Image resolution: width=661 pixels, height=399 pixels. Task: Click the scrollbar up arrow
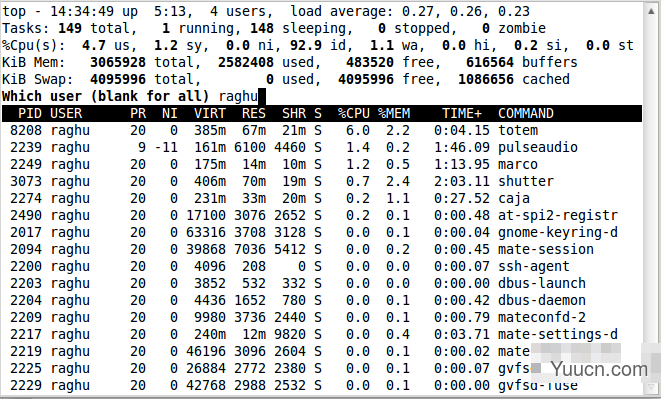click(x=652, y=10)
